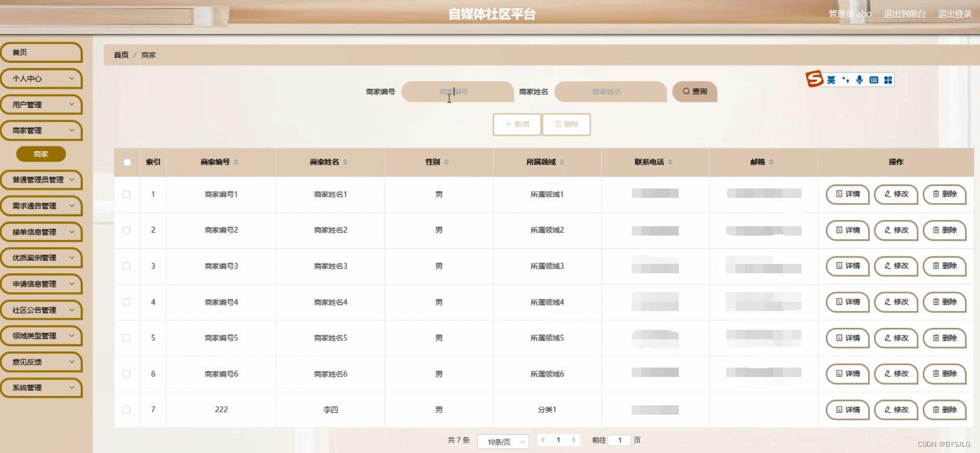The width and height of the screenshot is (980, 453).
Task: Click the 分类1 cell in 李四 row
Action: (x=547, y=410)
